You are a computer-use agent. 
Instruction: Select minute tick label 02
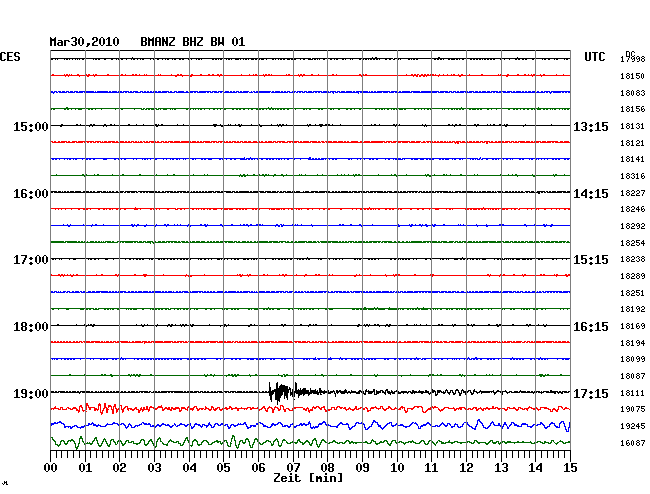119,468
